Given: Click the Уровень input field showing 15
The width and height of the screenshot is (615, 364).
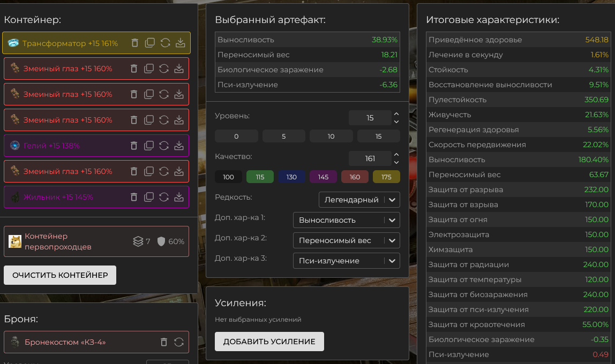Looking at the screenshot, I should (370, 118).
